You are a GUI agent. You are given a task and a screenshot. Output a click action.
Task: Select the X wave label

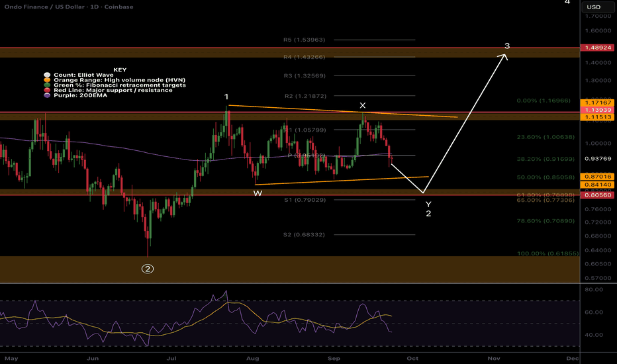coord(362,106)
